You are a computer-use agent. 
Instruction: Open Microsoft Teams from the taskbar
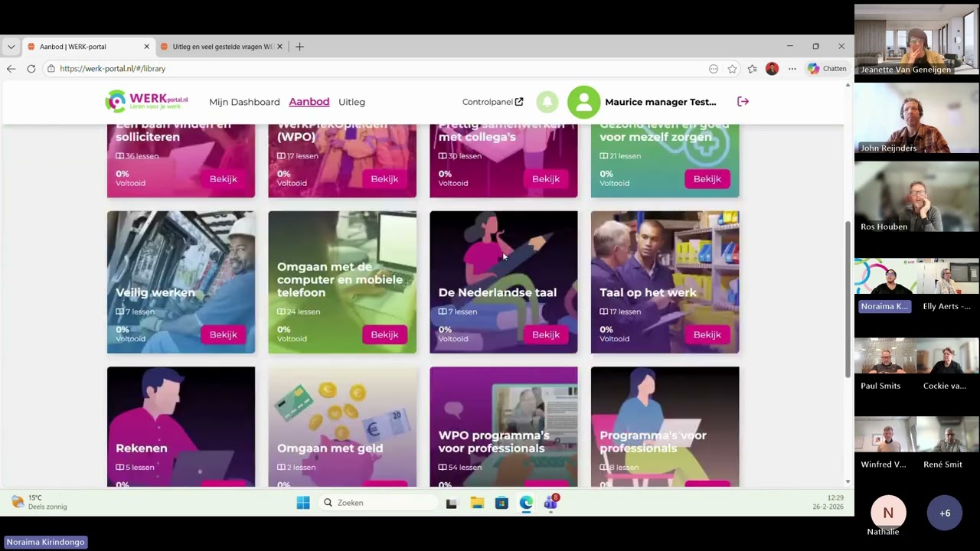(550, 503)
